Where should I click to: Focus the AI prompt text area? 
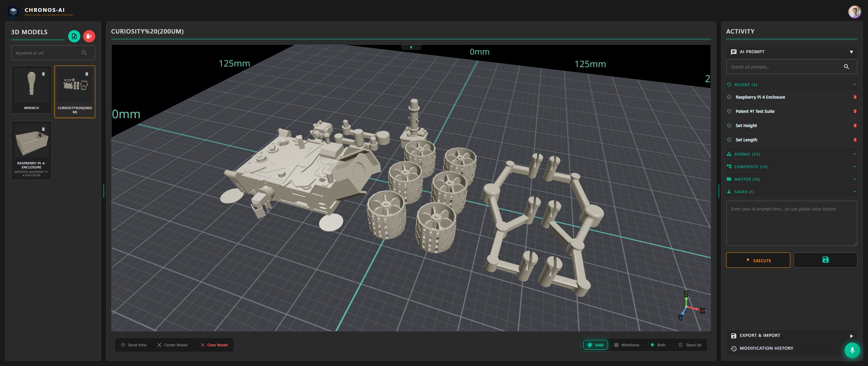pos(792,223)
